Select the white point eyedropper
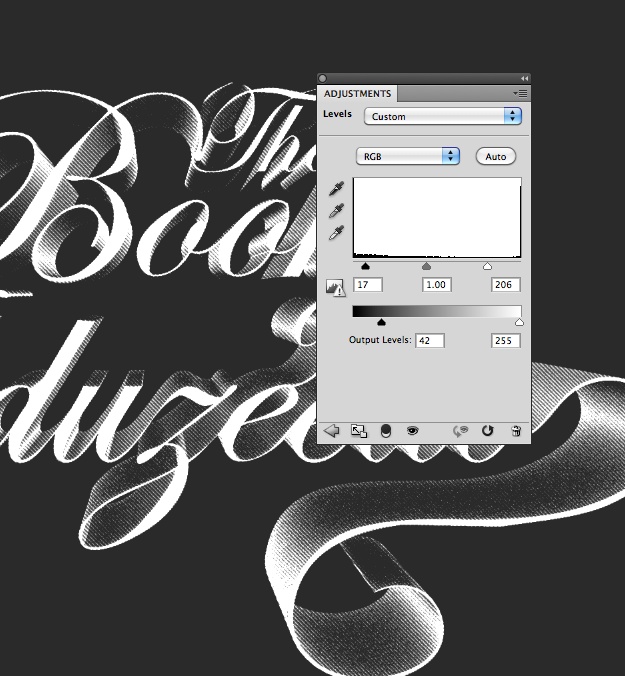Viewport: 625px width, 676px height. [x=338, y=232]
